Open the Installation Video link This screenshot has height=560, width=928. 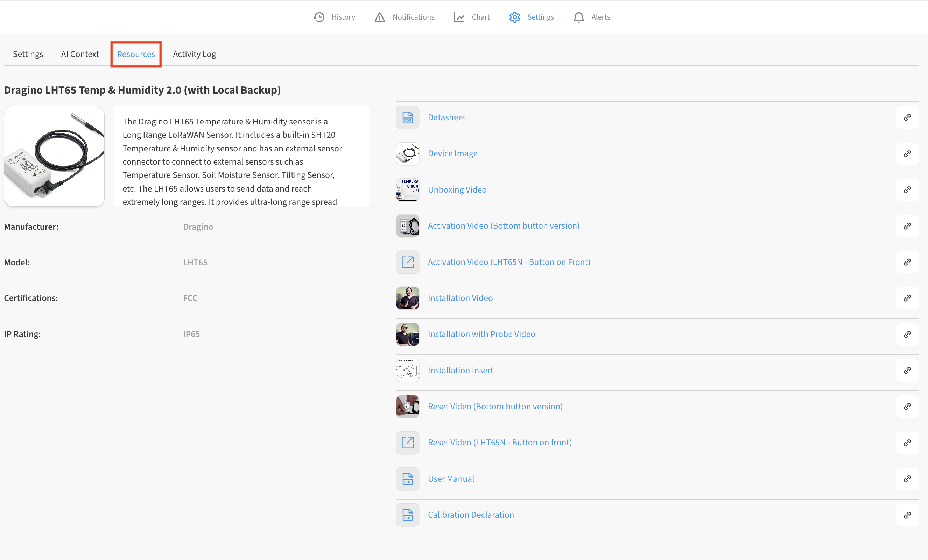(460, 298)
